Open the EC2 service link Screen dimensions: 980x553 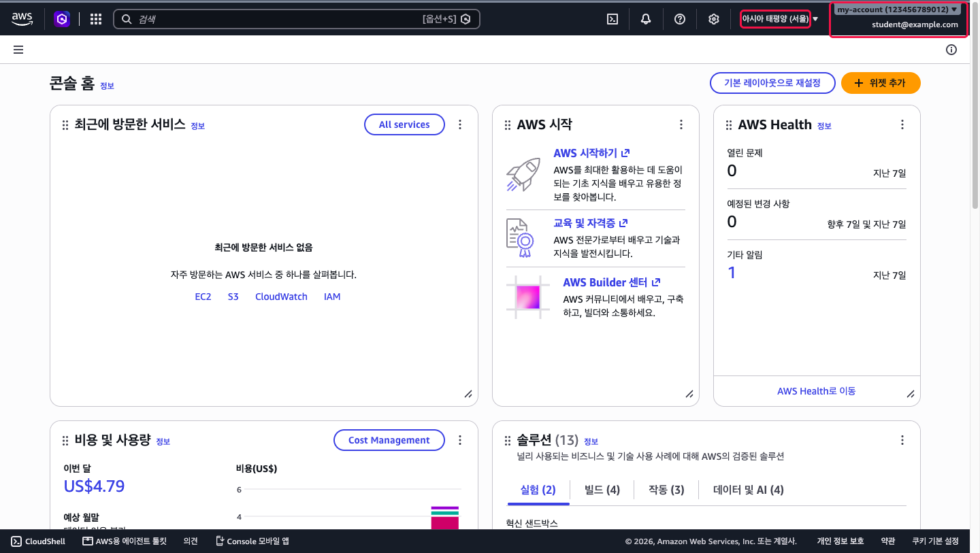(203, 297)
